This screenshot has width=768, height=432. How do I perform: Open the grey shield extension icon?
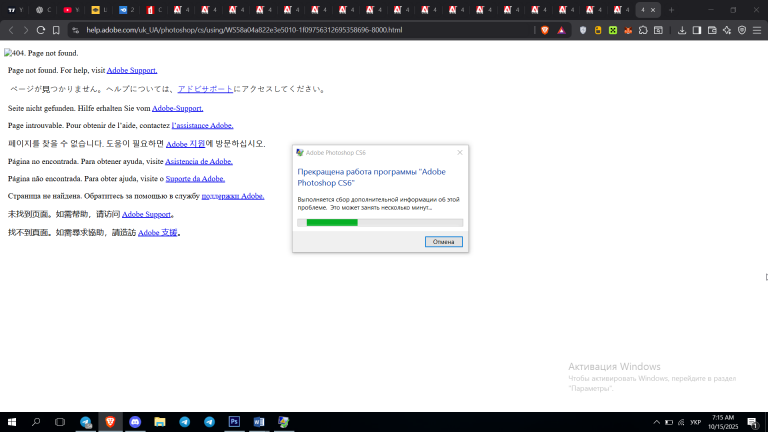[583, 30]
